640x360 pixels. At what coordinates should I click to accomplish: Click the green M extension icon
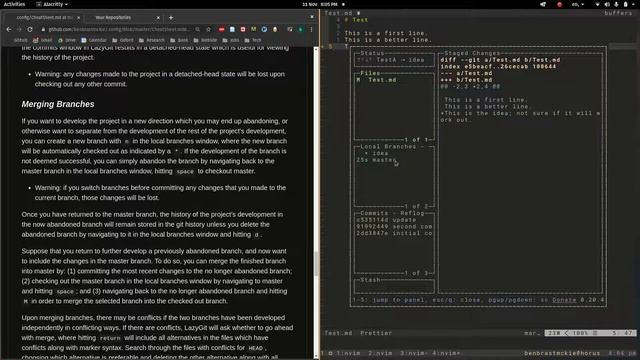(253, 29)
